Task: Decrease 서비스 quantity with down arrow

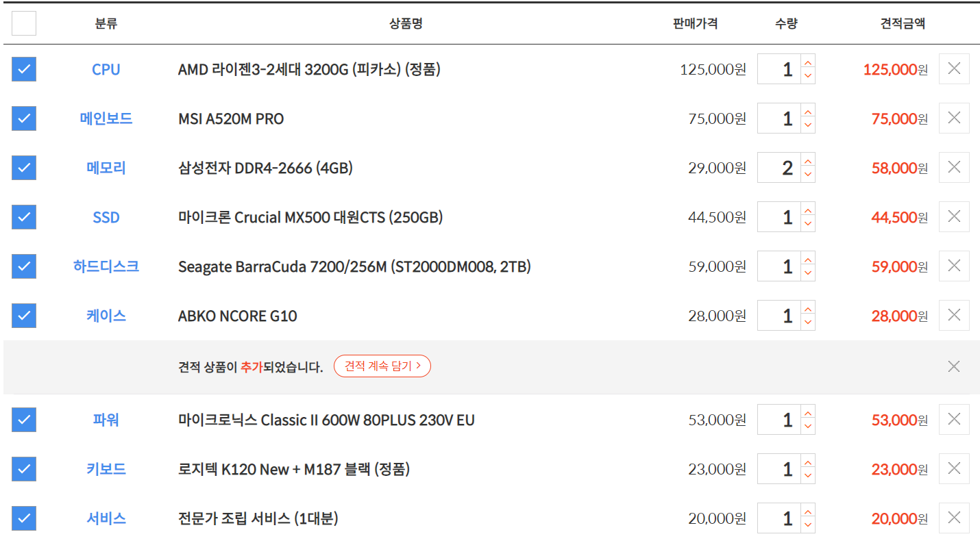Action: pos(808,526)
